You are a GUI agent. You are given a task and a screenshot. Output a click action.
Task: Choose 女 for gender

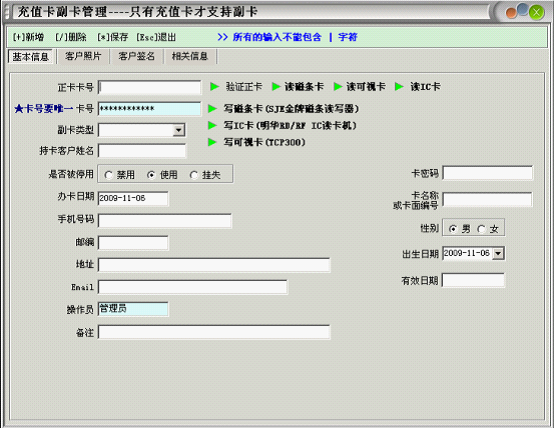pos(481,229)
